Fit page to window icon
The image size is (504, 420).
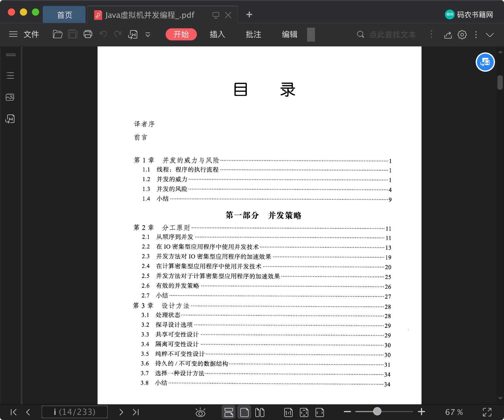tap(304, 412)
